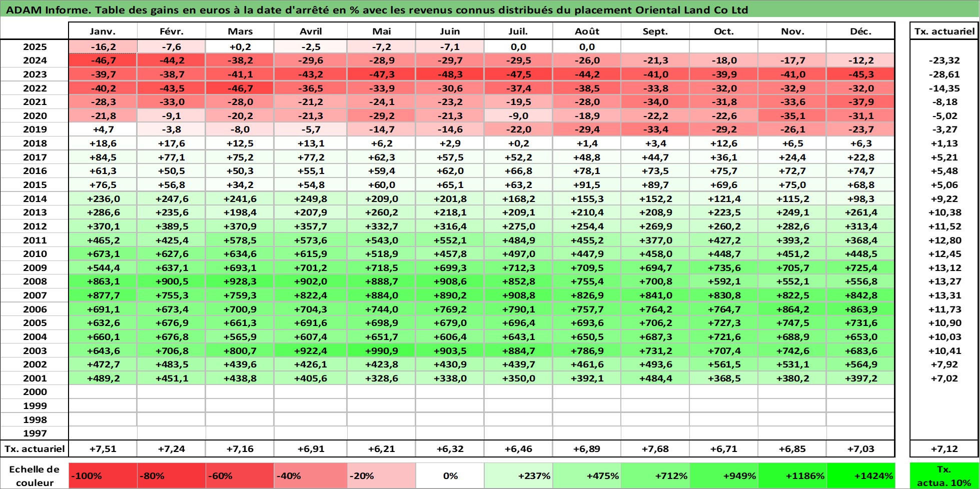Select the -100% color scale swatch

(103, 476)
